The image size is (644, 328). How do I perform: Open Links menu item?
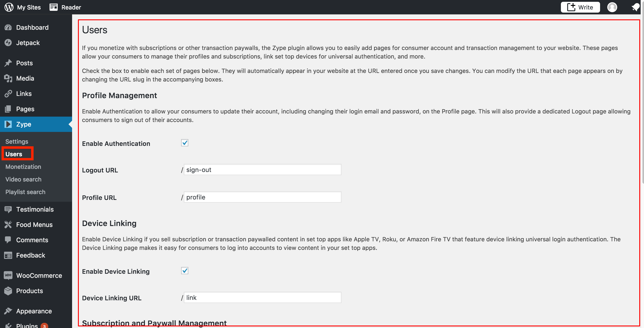[36, 94]
